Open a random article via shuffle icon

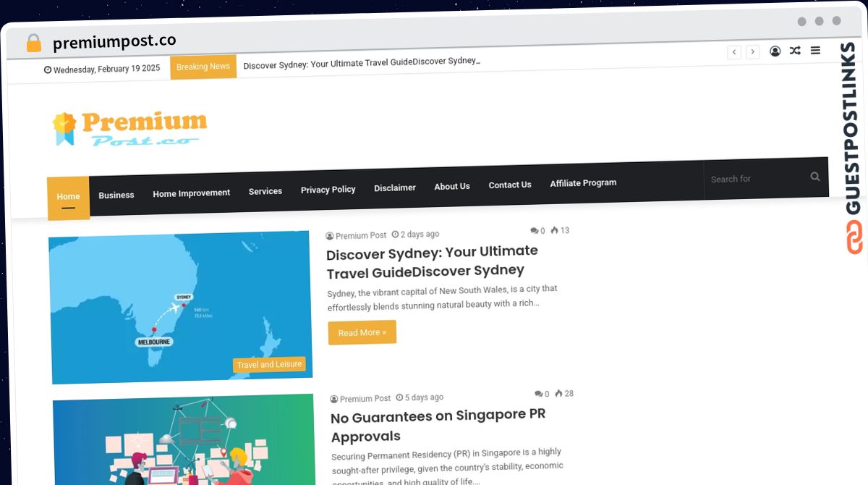point(795,51)
